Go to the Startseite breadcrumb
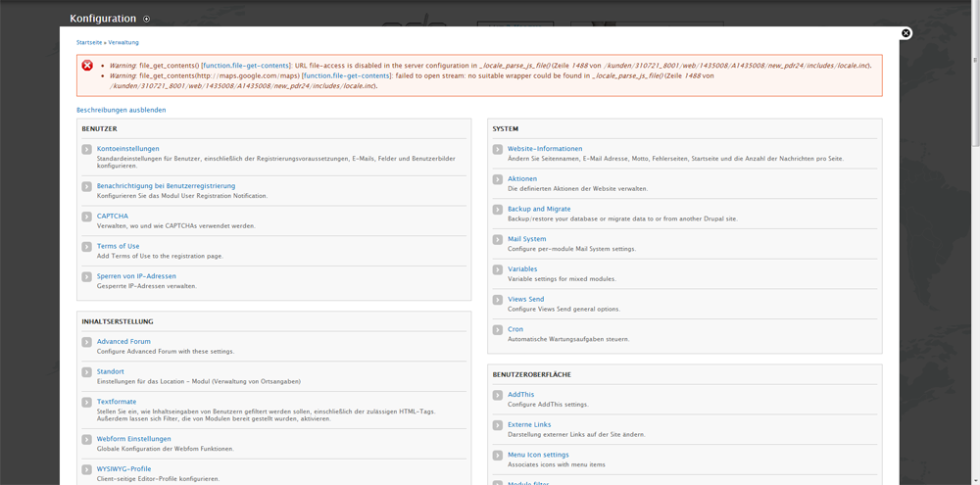The width and height of the screenshot is (980, 485). [89, 43]
